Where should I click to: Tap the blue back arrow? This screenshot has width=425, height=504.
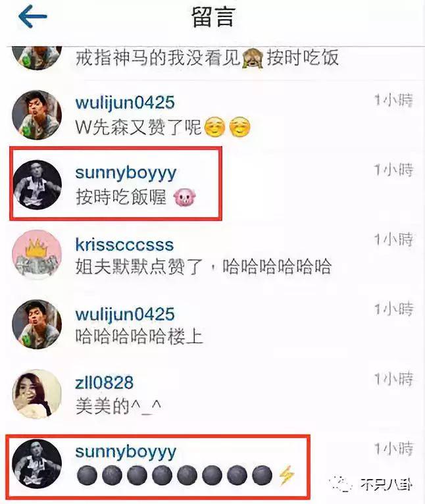click(x=33, y=16)
